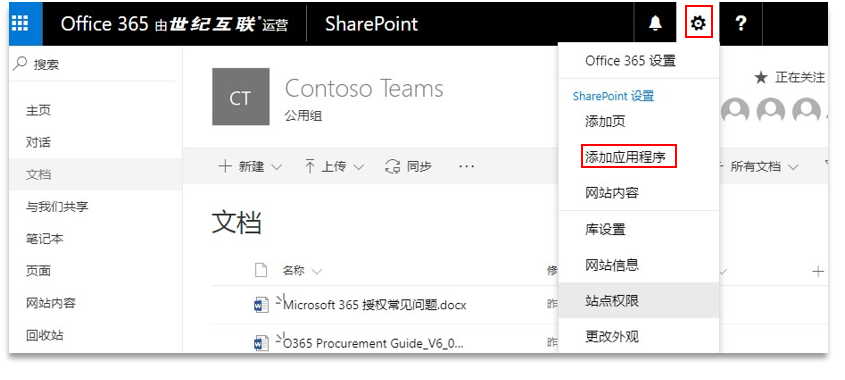Image resolution: width=845 pixels, height=380 pixels.
Task: Expand the 上传 dropdown chevron
Action: [358, 167]
